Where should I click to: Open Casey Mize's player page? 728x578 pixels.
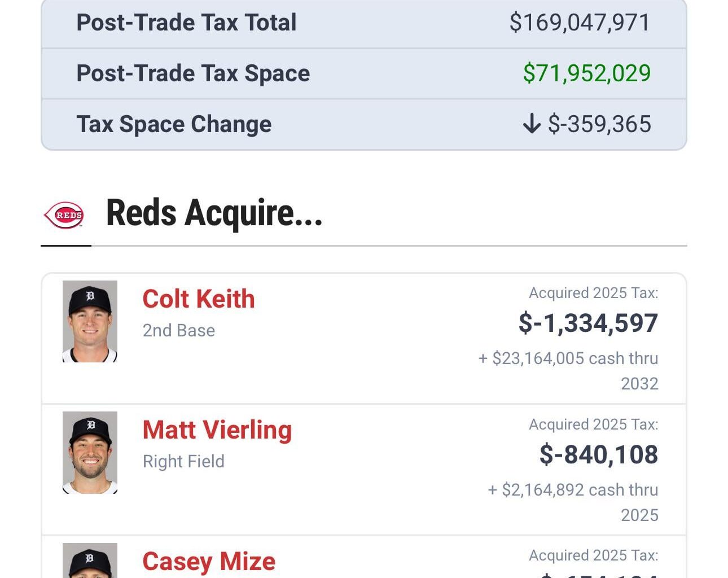[209, 562]
